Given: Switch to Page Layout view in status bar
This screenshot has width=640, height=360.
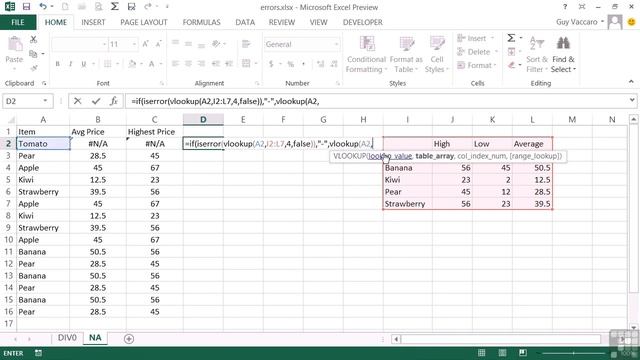Looking at the screenshot, I should coord(502,353).
